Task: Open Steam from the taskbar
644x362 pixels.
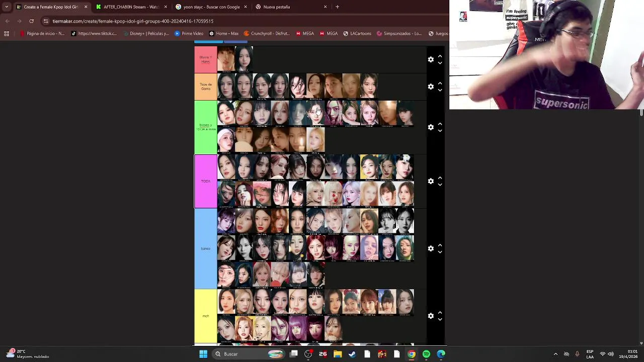Action: click(x=352, y=354)
